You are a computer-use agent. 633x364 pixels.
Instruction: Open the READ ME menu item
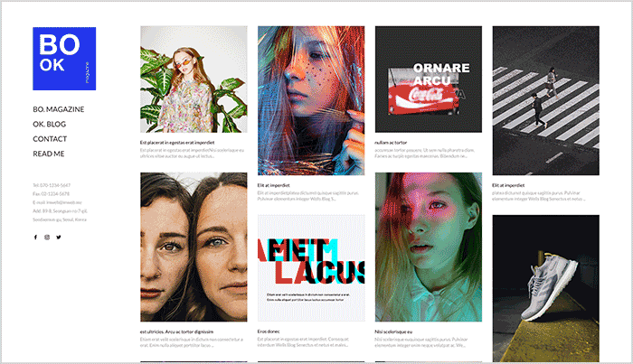[49, 154]
